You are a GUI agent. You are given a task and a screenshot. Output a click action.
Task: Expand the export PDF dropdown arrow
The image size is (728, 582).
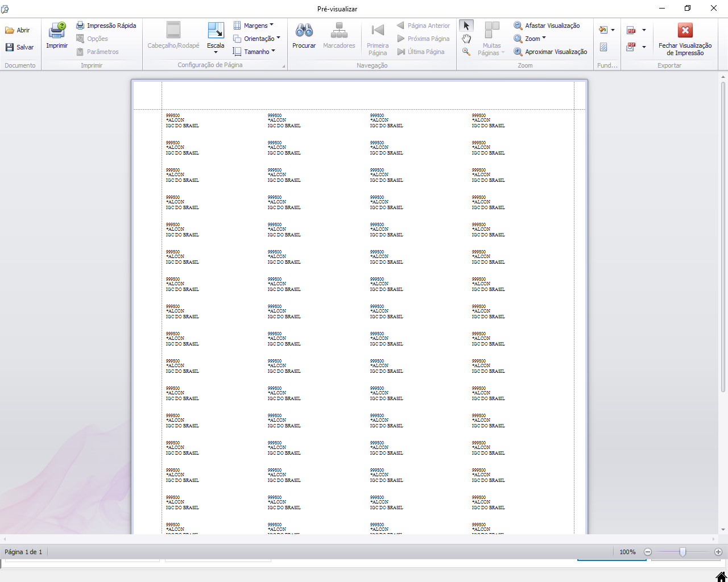(x=644, y=30)
